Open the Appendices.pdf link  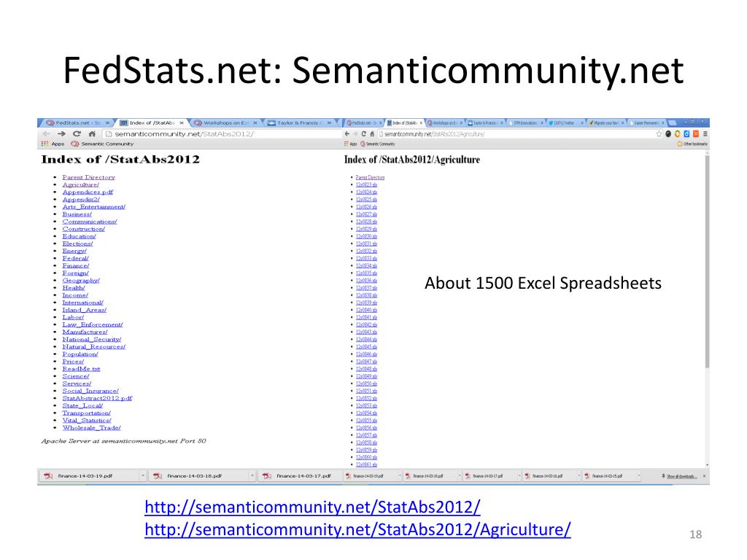(88, 192)
